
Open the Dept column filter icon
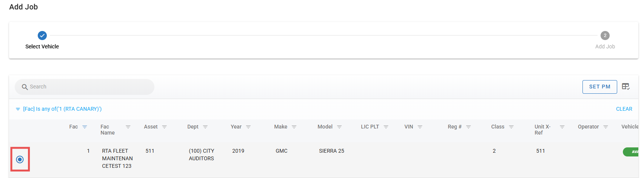(x=205, y=127)
